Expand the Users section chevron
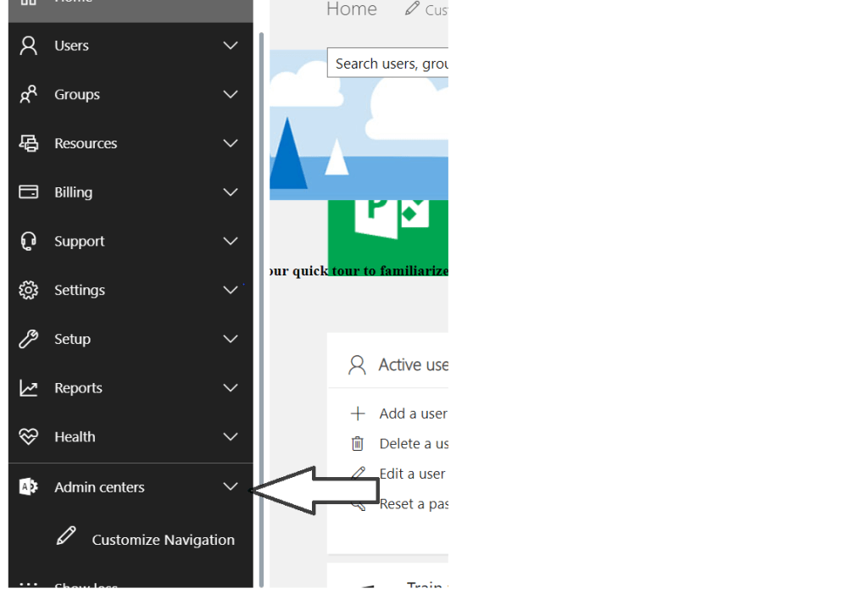Viewport: 868px width, 605px height. [x=231, y=46]
